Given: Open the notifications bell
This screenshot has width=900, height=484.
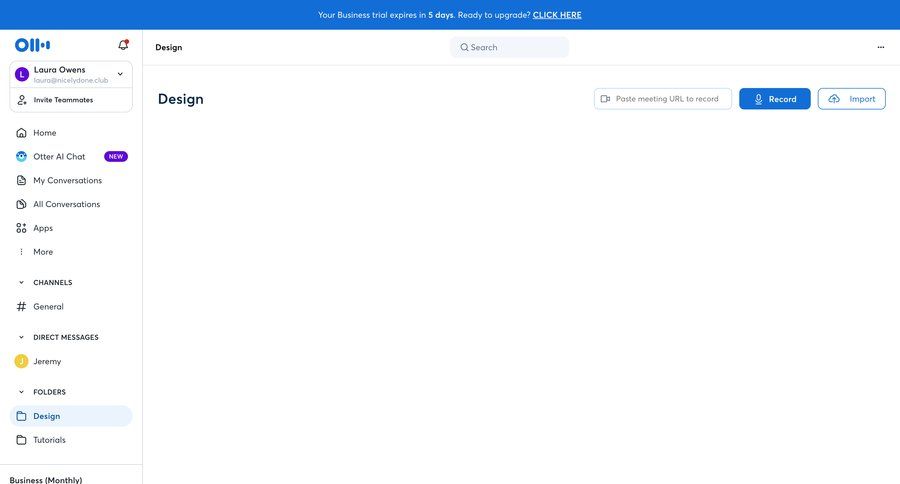Looking at the screenshot, I should click(x=123, y=45).
